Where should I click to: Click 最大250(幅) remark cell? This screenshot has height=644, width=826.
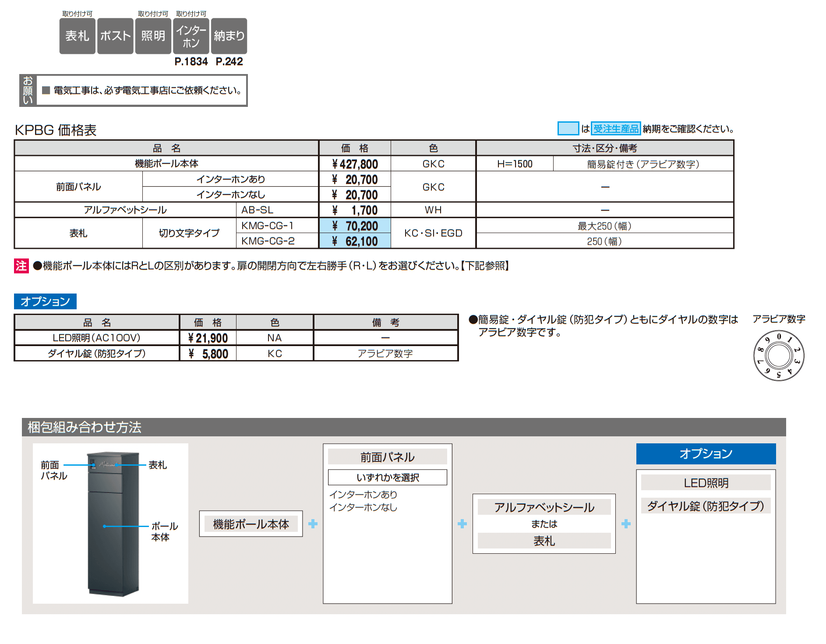pos(605,226)
